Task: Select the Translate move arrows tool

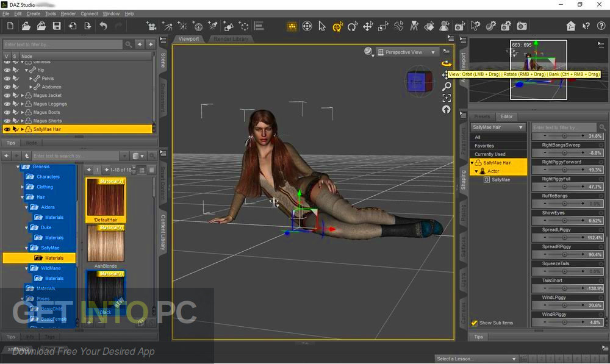Action: click(x=368, y=26)
